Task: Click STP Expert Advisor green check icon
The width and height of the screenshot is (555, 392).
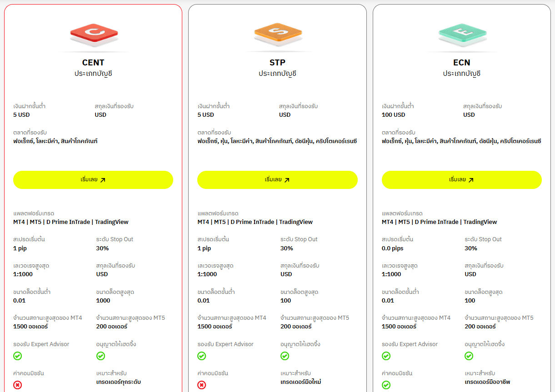Action: click(202, 356)
